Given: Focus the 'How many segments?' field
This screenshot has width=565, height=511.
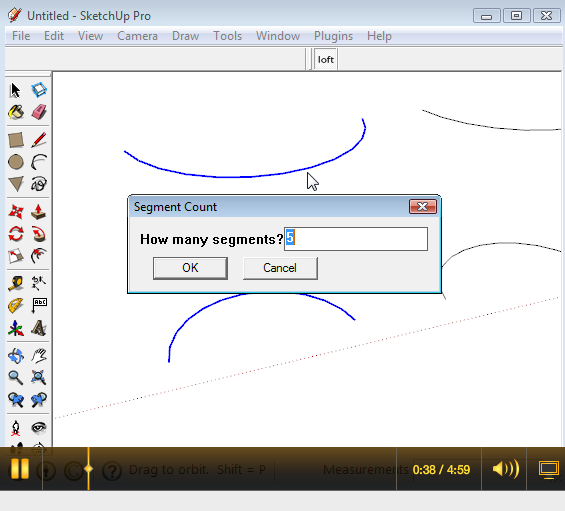Looking at the screenshot, I should click(356, 239).
